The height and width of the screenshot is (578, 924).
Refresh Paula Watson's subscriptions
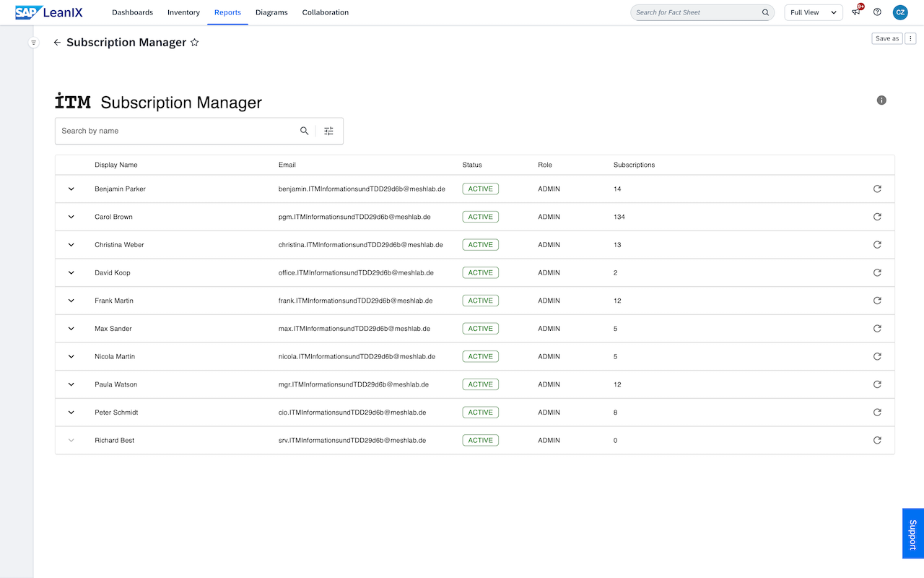[877, 384]
